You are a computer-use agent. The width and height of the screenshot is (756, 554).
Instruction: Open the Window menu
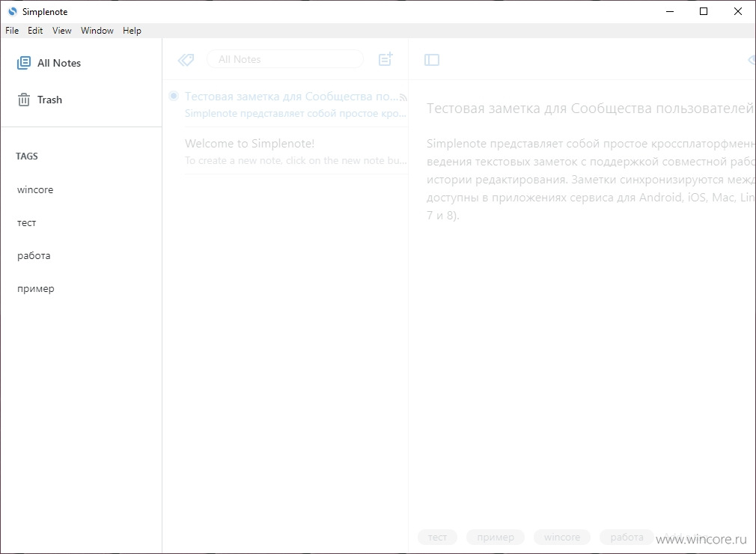pyautogui.click(x=97, y=31)
